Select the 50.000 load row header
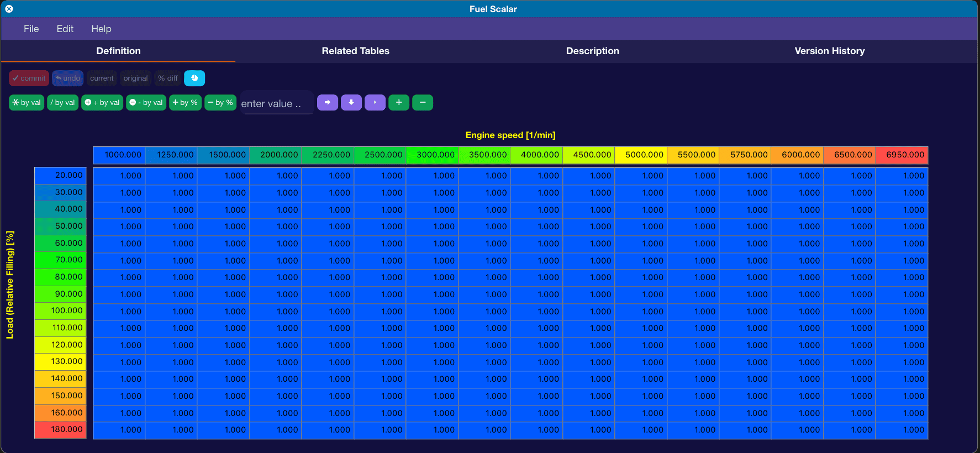Screen dimensions: 980x453 [x=60, y=226]
